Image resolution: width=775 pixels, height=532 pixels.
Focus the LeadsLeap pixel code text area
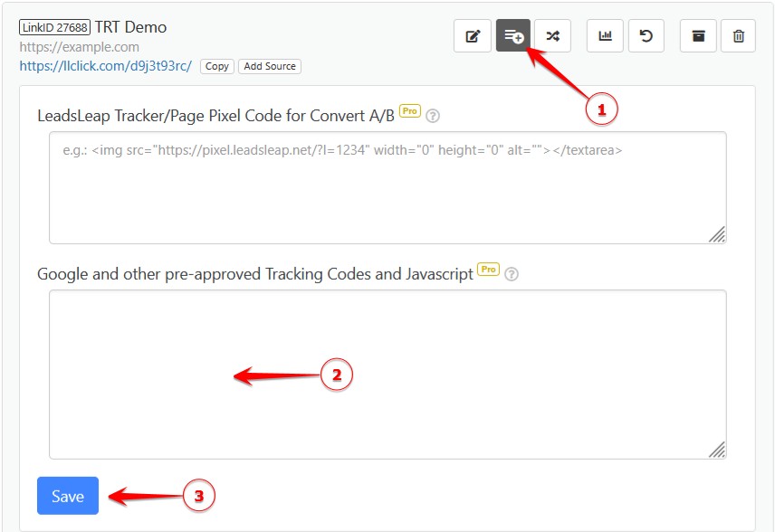387,187
